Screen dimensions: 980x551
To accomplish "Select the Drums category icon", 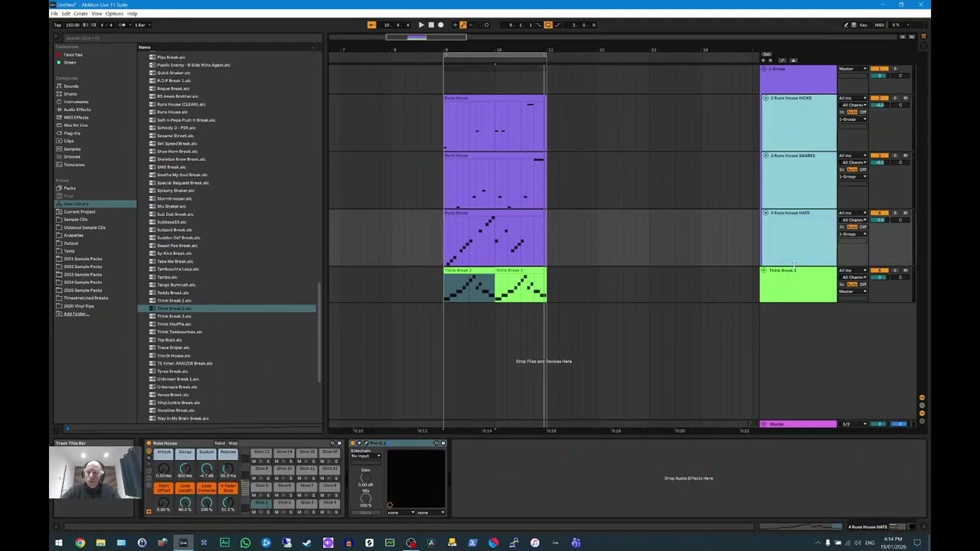I will pos(59,93).
